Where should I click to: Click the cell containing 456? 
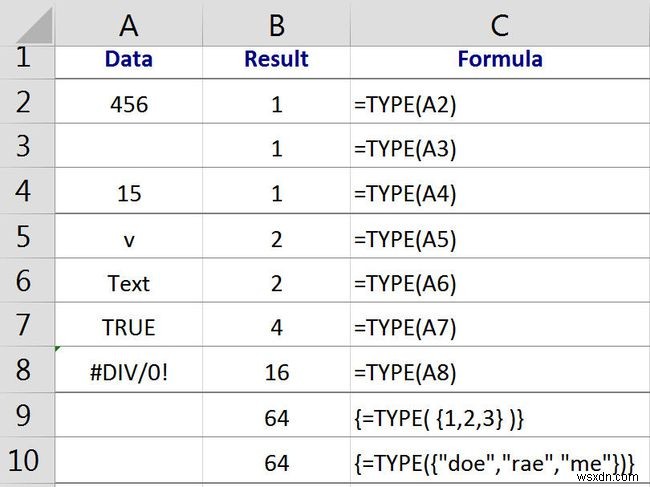coord(128,104)
